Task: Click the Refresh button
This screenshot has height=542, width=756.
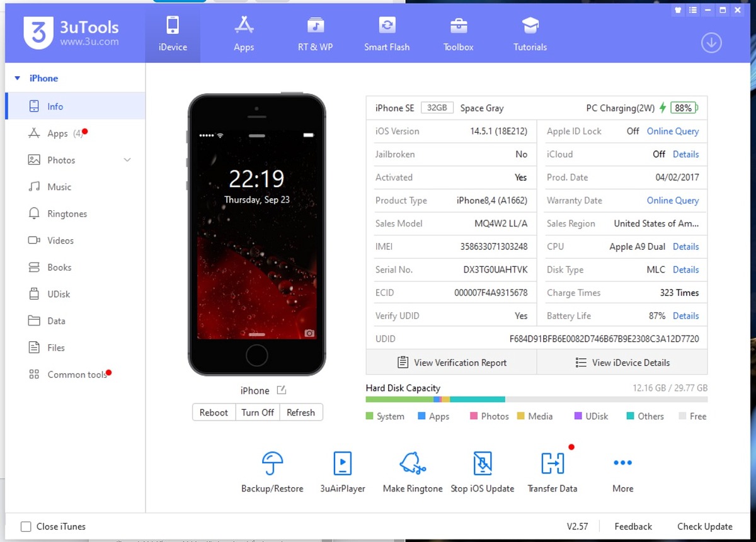Action: [x=301, y=412]
